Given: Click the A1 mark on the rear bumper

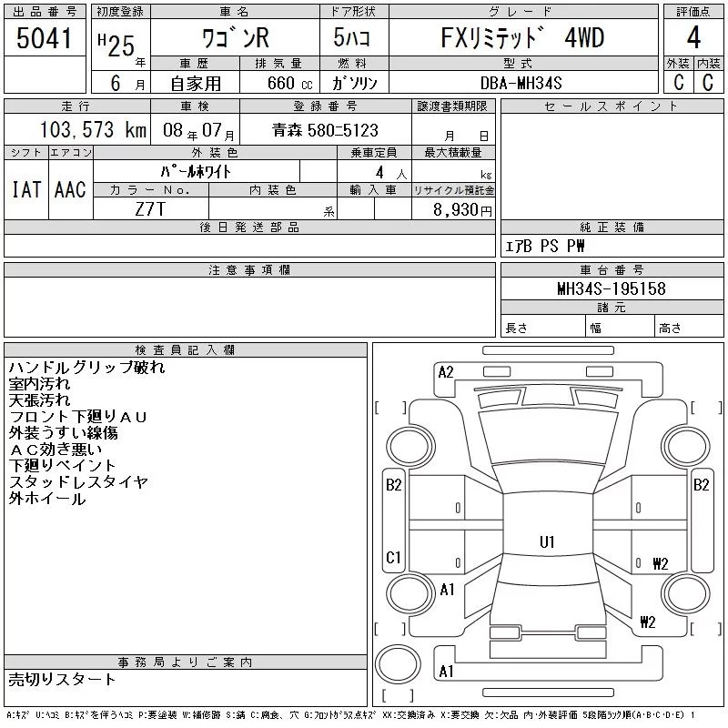Looking at the screenshot, I should click(x=446, y=672).
